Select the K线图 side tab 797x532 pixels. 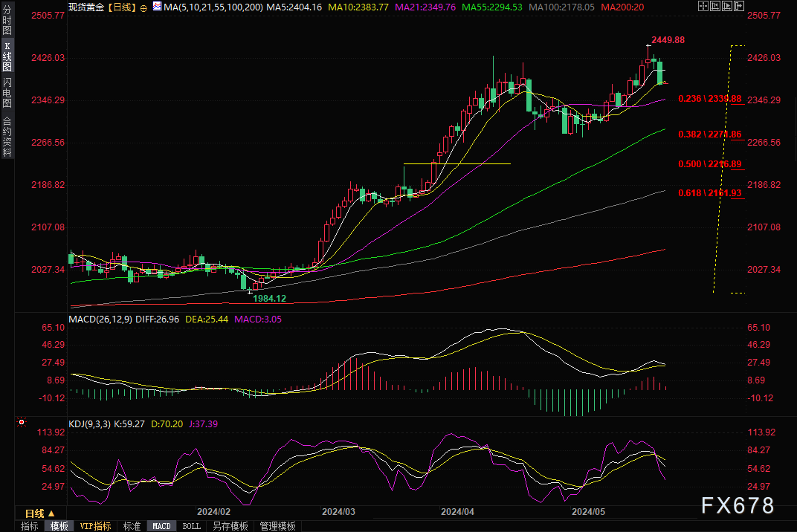(x=7, y=56)
